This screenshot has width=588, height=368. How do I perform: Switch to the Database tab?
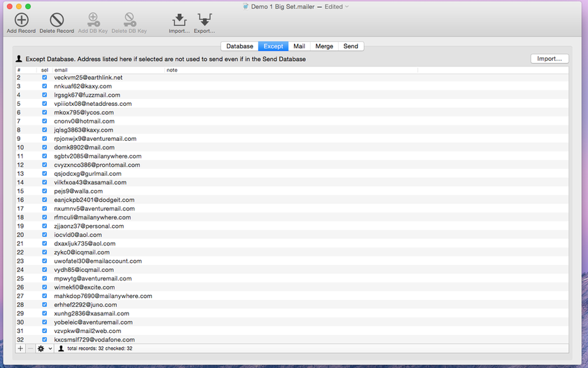coord(239,46)
